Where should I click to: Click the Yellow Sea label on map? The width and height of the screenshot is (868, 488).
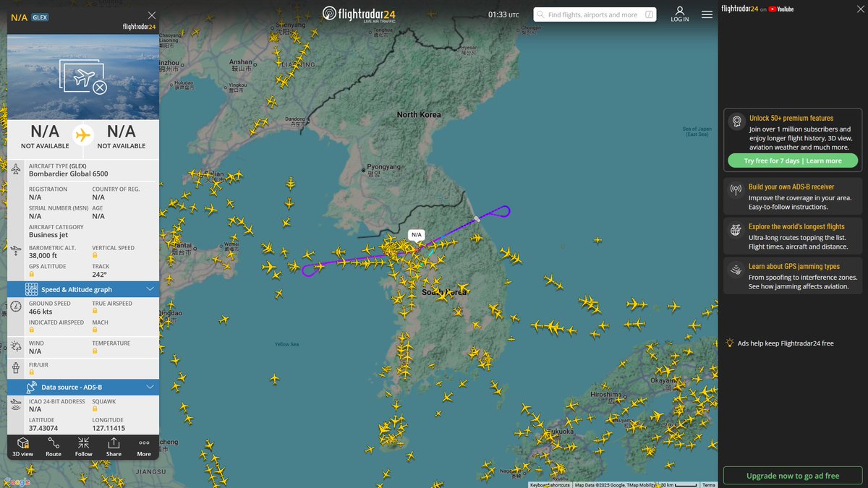point(286,344)
